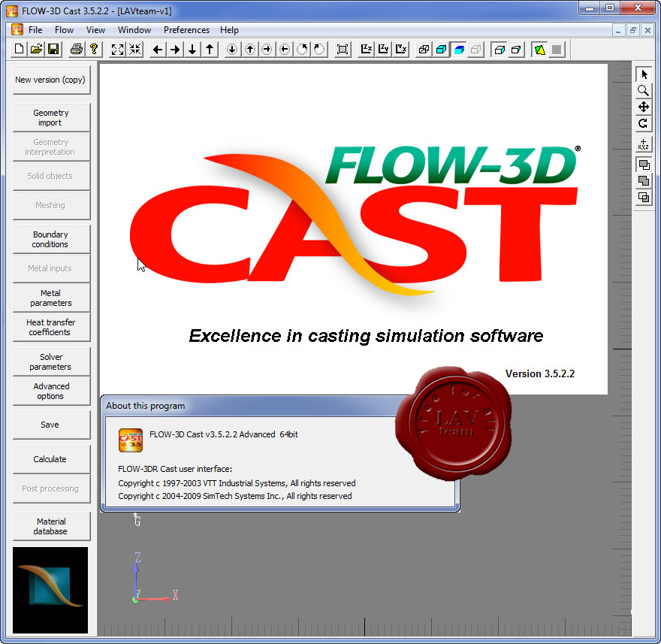Viewport: 661px width, 644px height.
Task: Click the first outlined box view icon
Action: [x=499, y=50]
